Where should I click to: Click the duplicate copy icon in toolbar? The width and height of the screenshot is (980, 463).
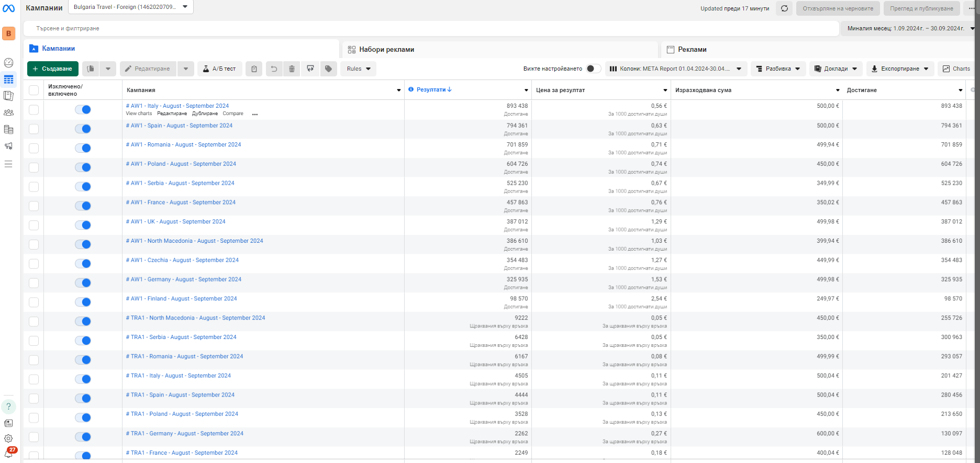(x=91, y=69)
